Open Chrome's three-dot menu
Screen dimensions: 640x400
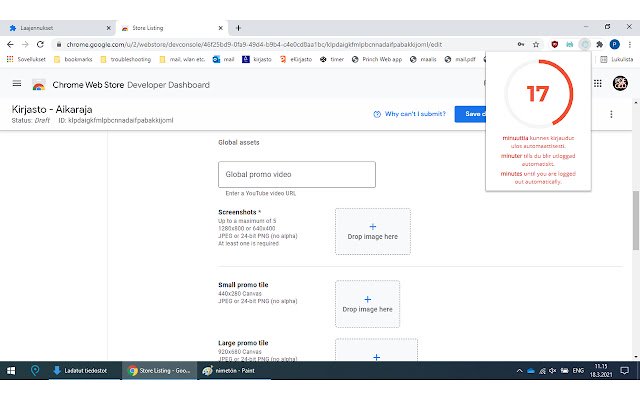[630, 44]
